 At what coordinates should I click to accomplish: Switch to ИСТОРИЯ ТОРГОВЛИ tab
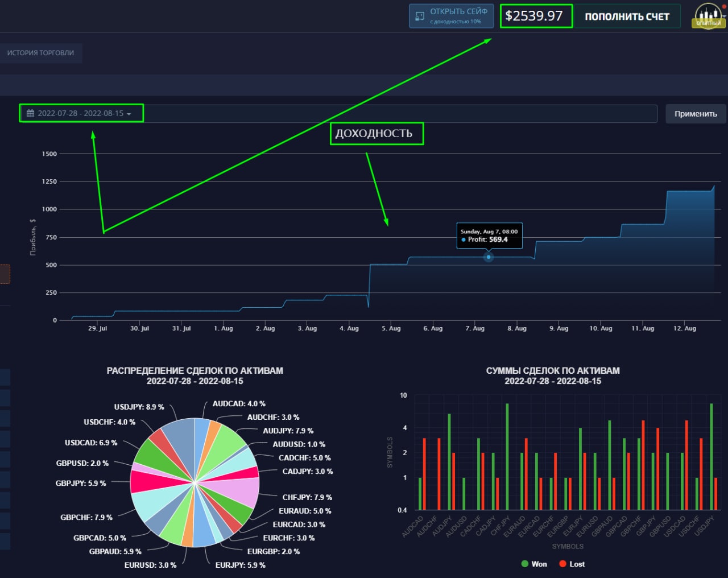click(x=40, y=53)
